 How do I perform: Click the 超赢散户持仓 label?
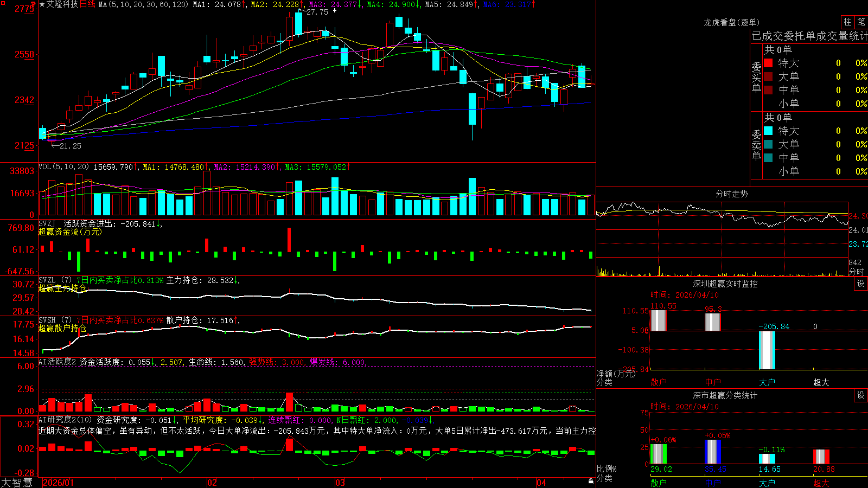[x=62, y=328]
